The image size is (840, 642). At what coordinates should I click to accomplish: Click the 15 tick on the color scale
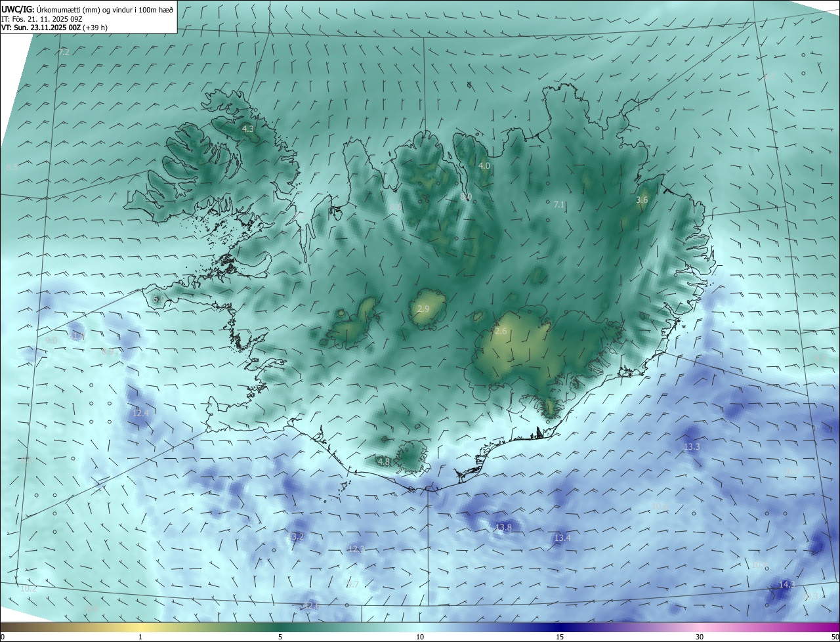coord(560,637)
